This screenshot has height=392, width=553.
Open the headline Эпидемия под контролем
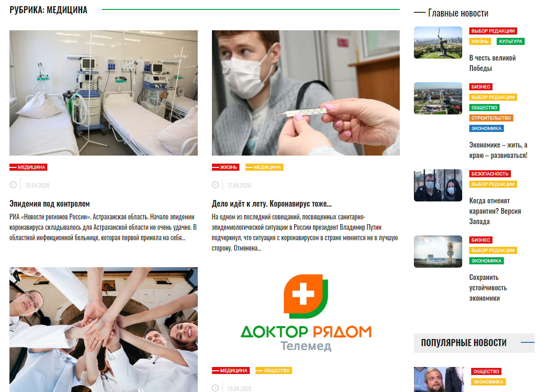click(x=49, y=203)
